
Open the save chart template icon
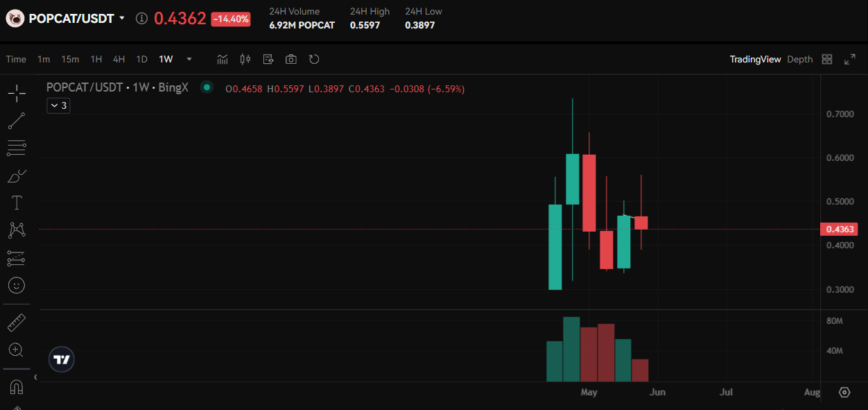point(268,60)
